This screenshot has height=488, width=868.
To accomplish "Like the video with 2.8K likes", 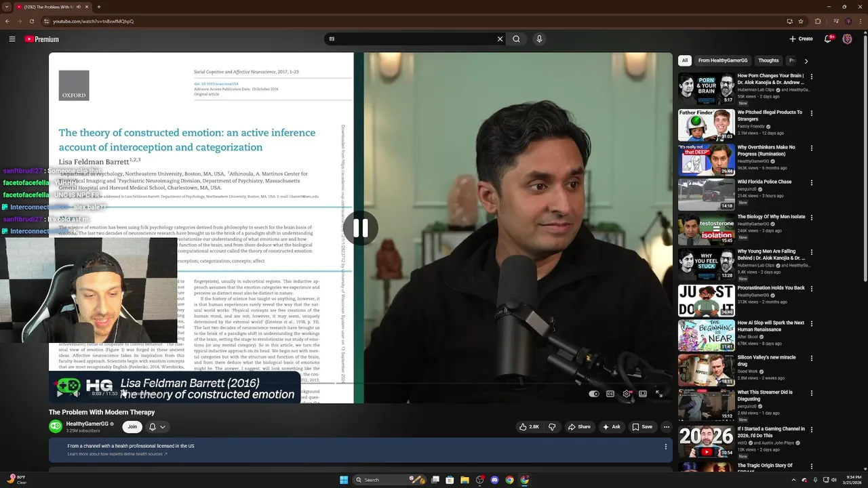I will pos(529,427).
